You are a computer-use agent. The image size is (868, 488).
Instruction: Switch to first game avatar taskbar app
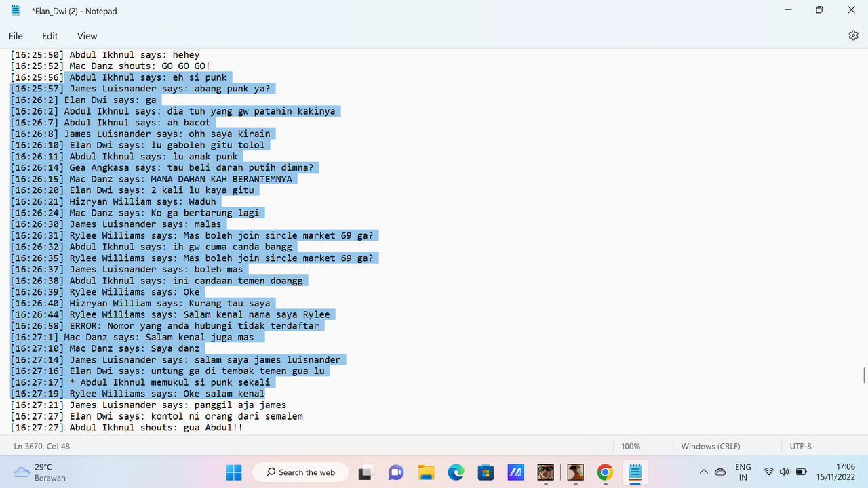545,472
